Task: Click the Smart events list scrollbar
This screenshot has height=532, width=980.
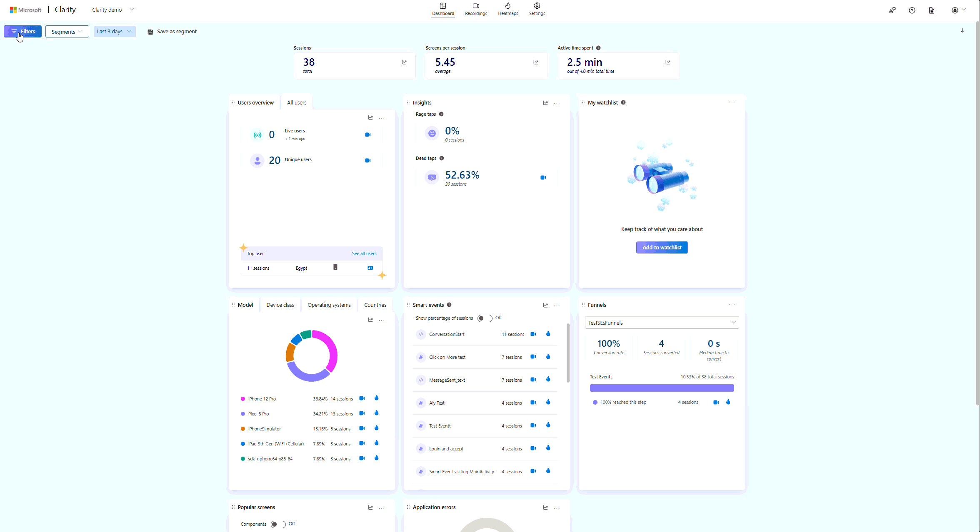Action: click(568, 353)
